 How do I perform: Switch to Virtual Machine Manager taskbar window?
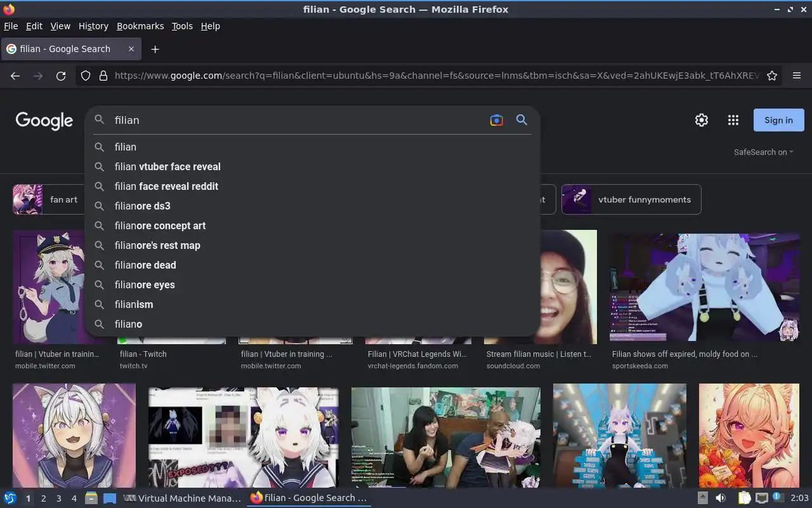coord(182,498)
